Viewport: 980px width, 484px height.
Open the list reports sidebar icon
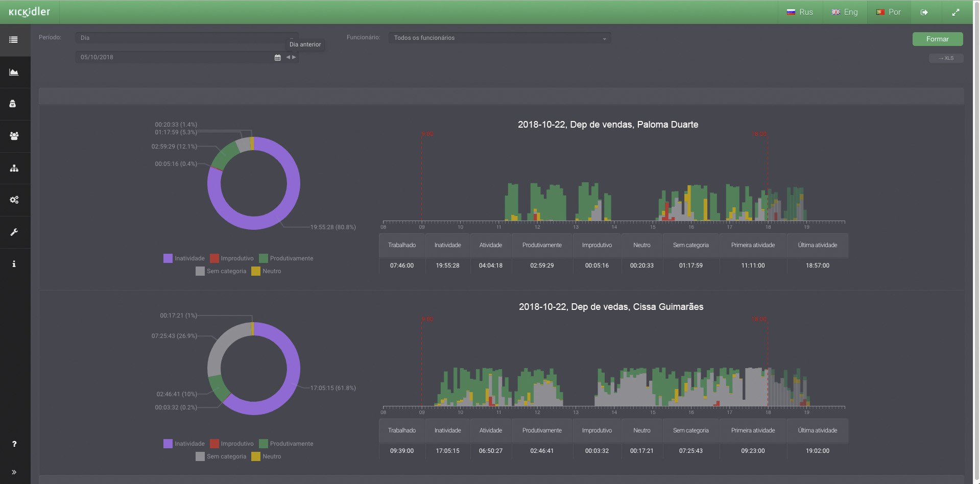pos(14,40)
